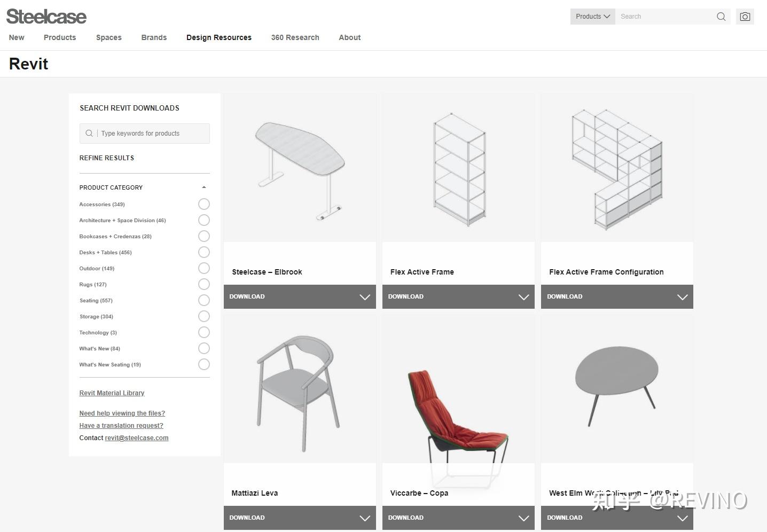Click the search magnifier icon in header
Screen dimensions: 767x532
pos(721,17)
